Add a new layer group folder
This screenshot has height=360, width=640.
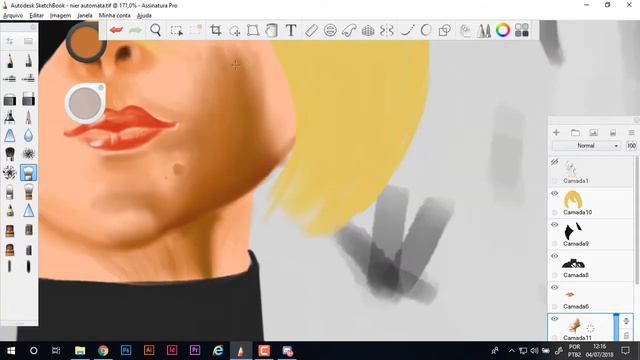[x=575, y=133]
